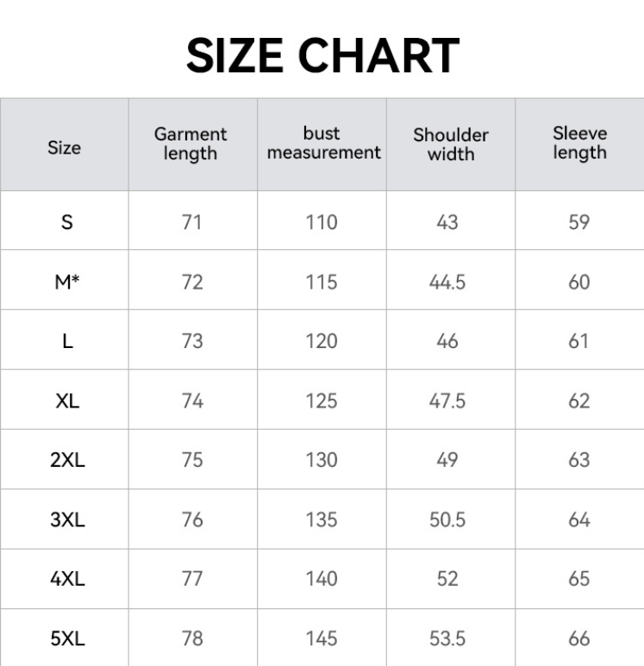Select the Size column header
644x666 pixels.
point(65,147)
